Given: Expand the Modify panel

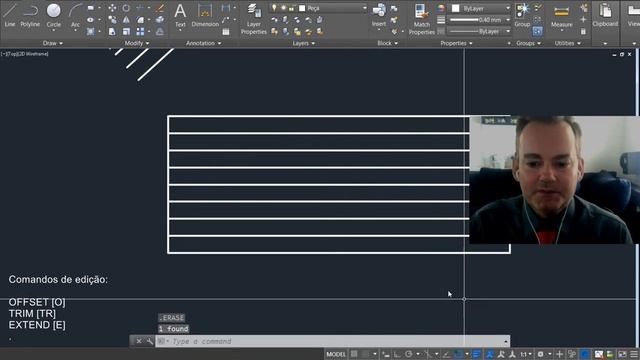Looking at the screenshot, I should (x=137, y=43).
